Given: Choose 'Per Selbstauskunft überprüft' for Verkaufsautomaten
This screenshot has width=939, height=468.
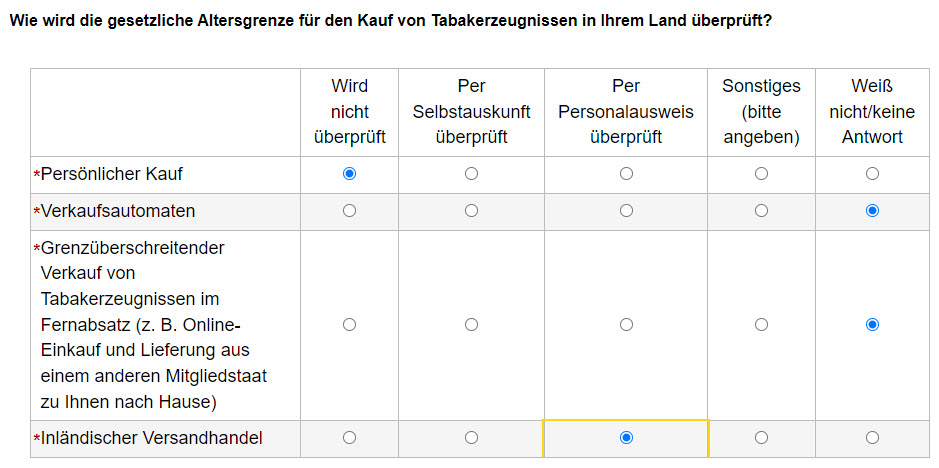Looking at the screenshot, I should [471, 211].
